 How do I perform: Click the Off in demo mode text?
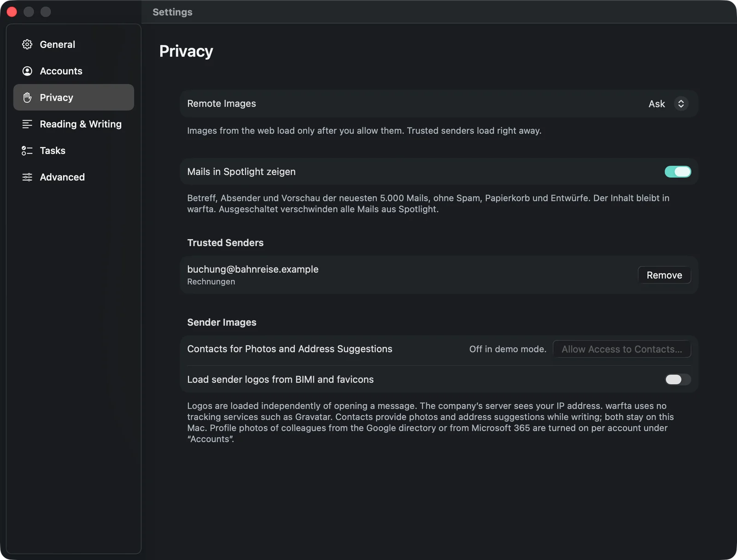(x=508, y=349)
